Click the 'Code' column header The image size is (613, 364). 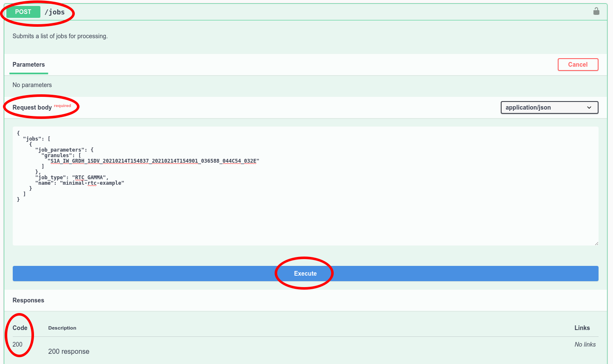pos(20,328)
